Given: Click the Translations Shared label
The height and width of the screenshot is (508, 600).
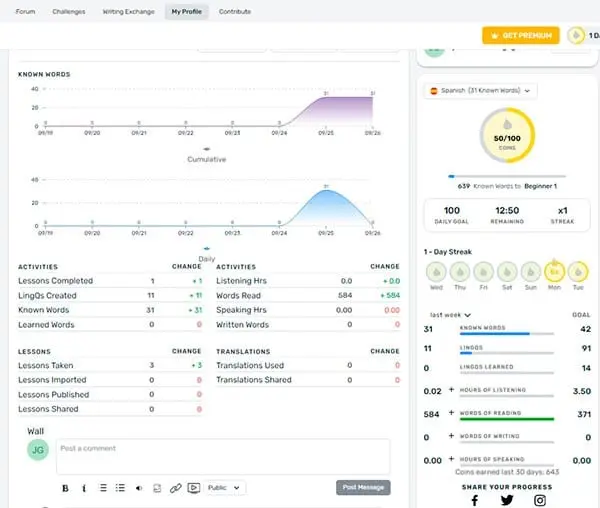Looking at the screenshot, I should (x=254, y=380).
